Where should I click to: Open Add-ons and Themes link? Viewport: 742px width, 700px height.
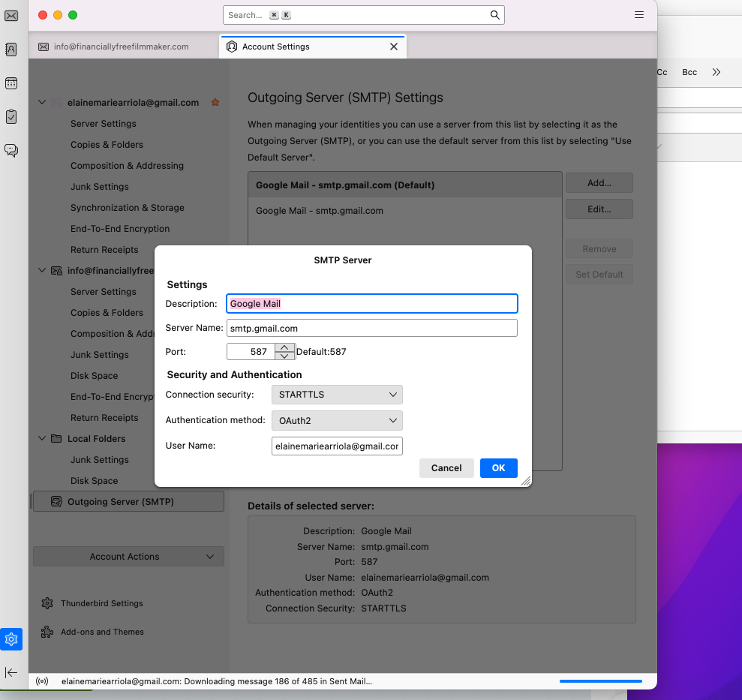(x=102, y=632)
